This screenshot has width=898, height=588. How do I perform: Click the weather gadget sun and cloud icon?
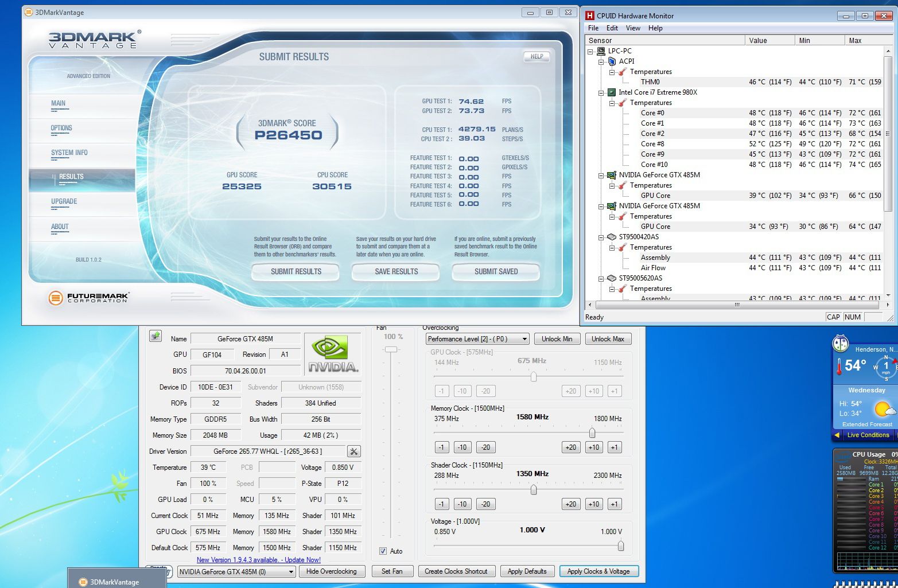coord(884,409)
